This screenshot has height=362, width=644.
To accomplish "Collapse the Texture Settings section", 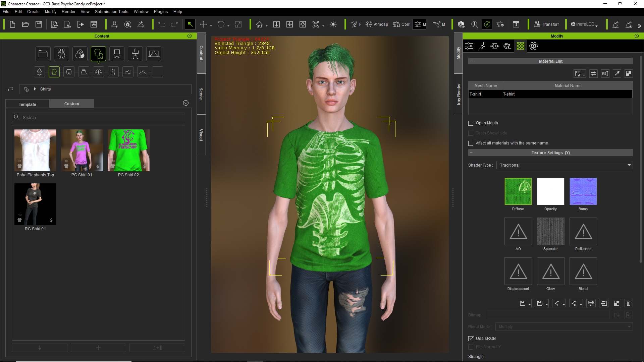I will [x=471, y=153].
